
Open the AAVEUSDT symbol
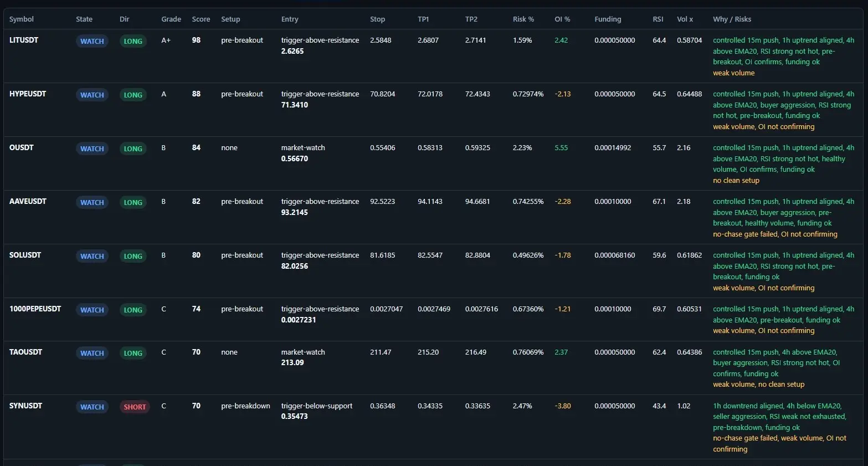tap(28, 201)
